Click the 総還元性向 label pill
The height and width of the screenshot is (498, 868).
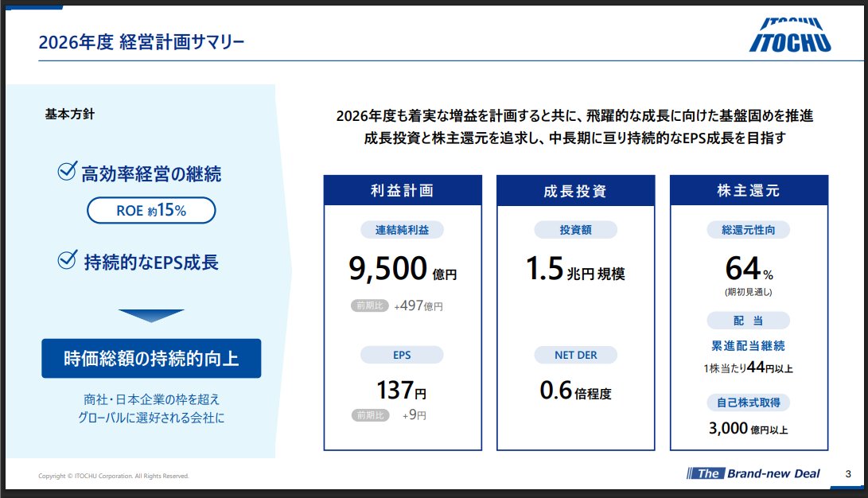[749, 230]
